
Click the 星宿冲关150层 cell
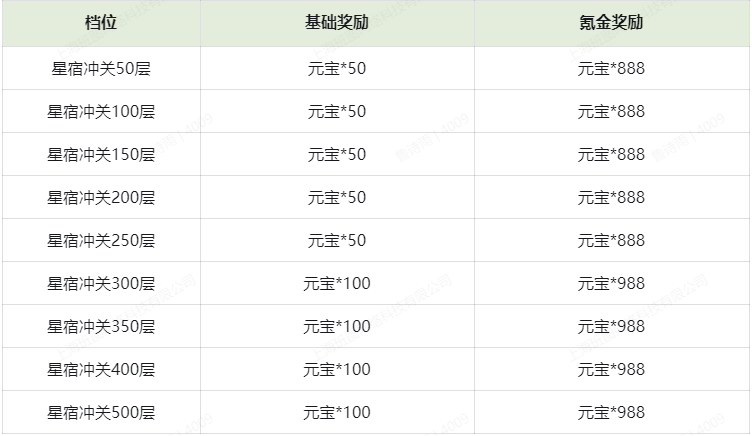coord(101,155)
